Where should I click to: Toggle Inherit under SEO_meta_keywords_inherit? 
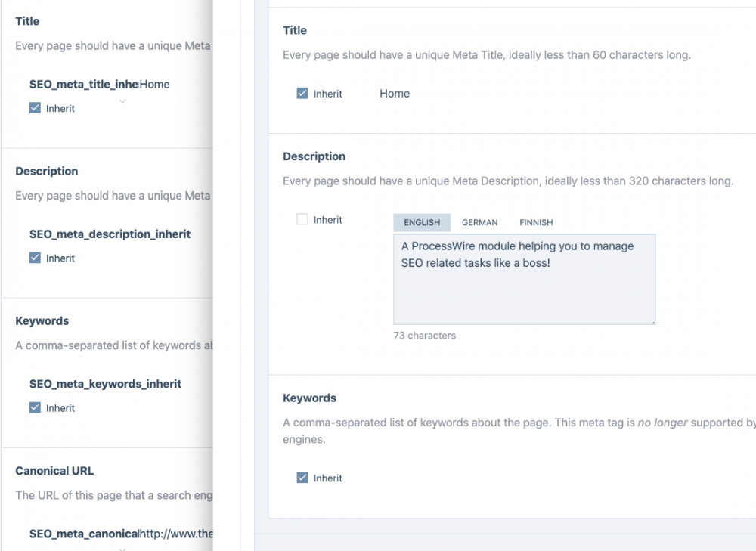coord(34,407)
